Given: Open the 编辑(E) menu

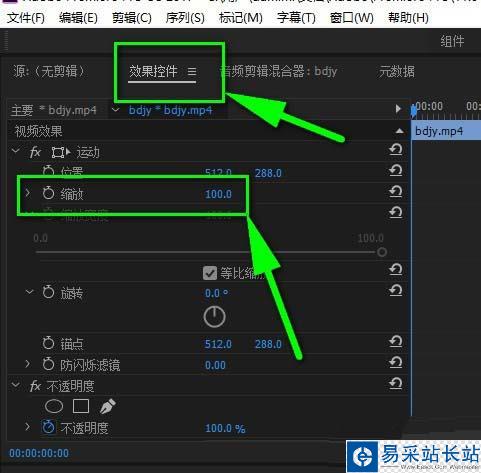Looking at the screenshot, I should tap(78, 18).
